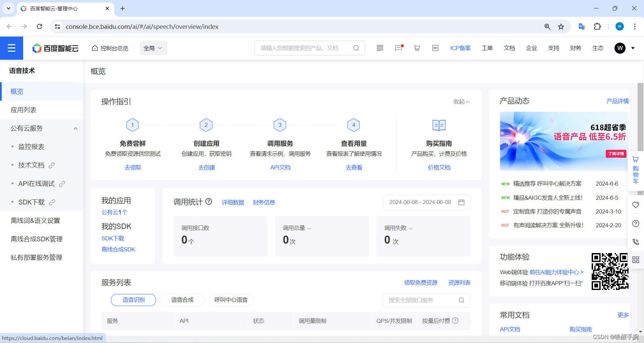The height and width of the screenshot is (343, 644).
Task: Click the W user avatar
Action: click(x=620, y=48)
